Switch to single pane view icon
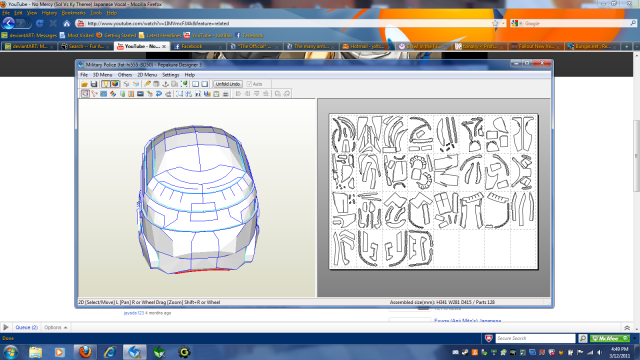This screenshot has height=360, width=640. tap(205, 84)
